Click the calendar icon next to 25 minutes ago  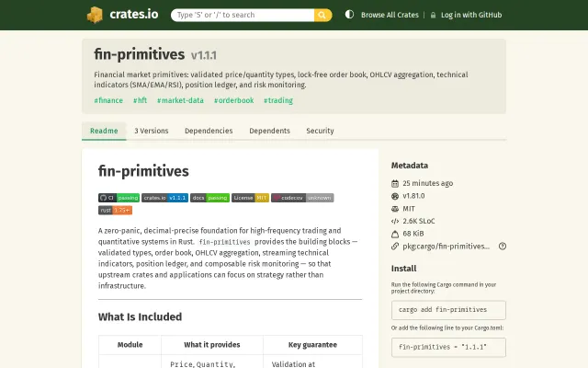(395, 183)
